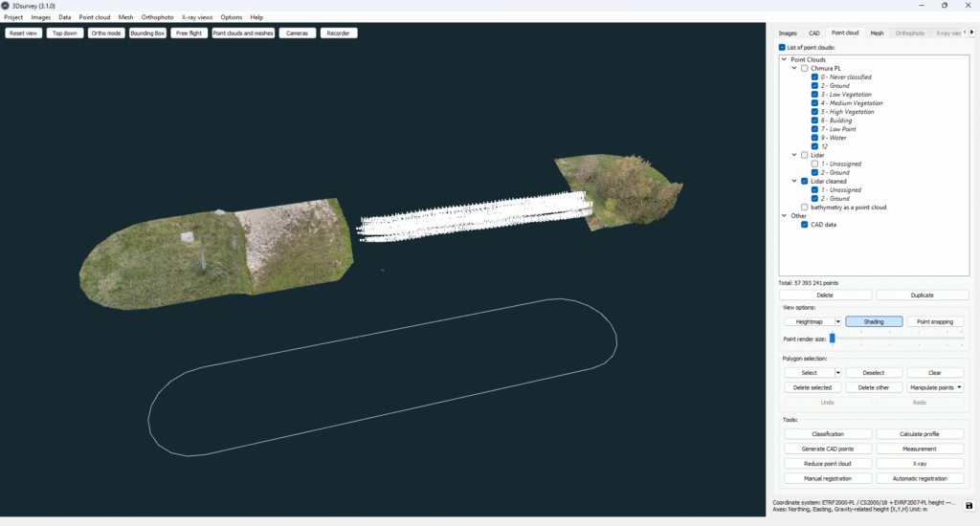The width and height of the screenshot is (980, 526).
Task: Collapse the Lidar node
Action: 794,155
